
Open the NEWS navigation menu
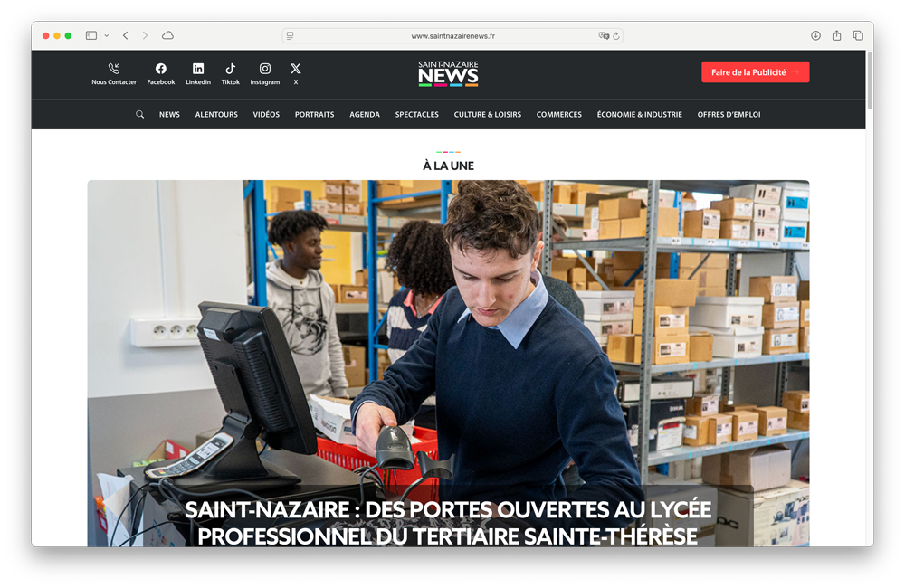[169, 114]
